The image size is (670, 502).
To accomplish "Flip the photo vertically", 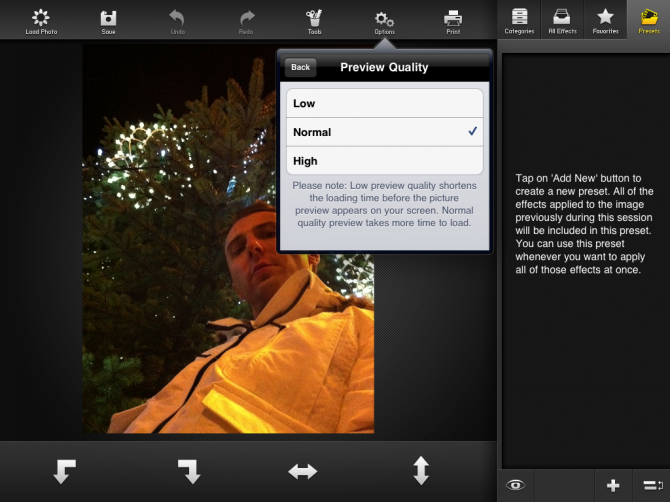I will (421, 470).
